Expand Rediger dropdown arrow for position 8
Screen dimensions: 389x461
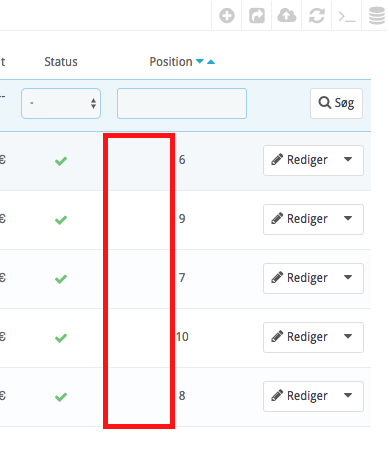tap(348, 395)
